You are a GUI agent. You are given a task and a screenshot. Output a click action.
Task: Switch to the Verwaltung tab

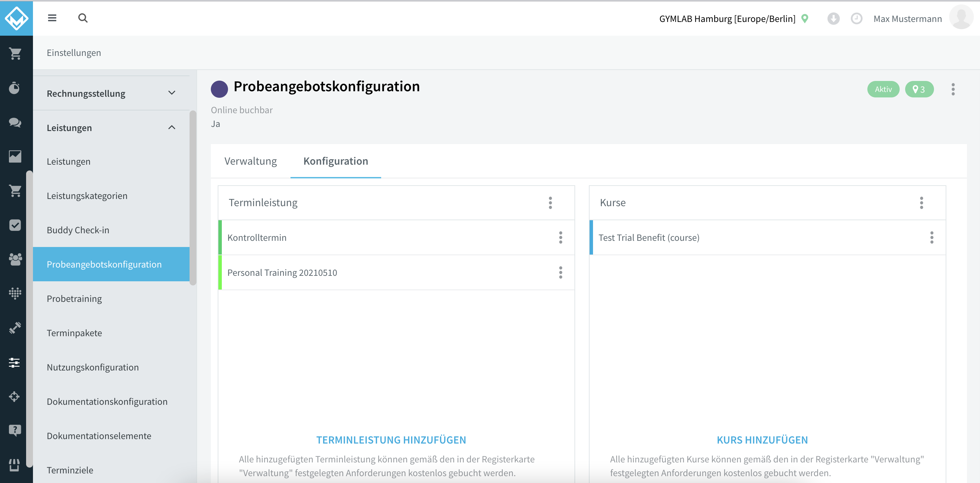251,161
